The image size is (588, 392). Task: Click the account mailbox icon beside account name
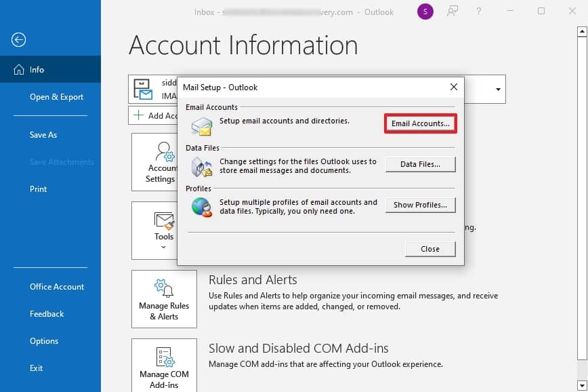(143, 90)
